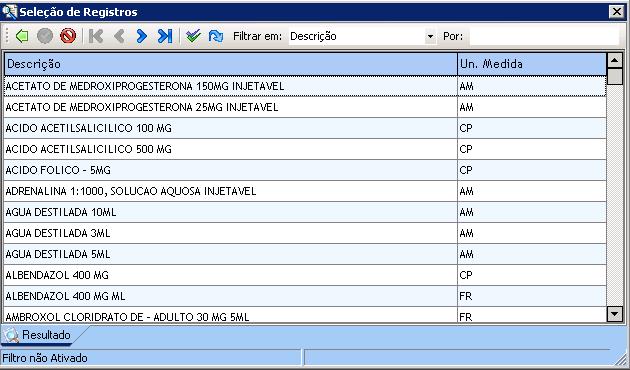Click the scrollbar up arrow
630x370 pixels.
(x=615, y=61)
